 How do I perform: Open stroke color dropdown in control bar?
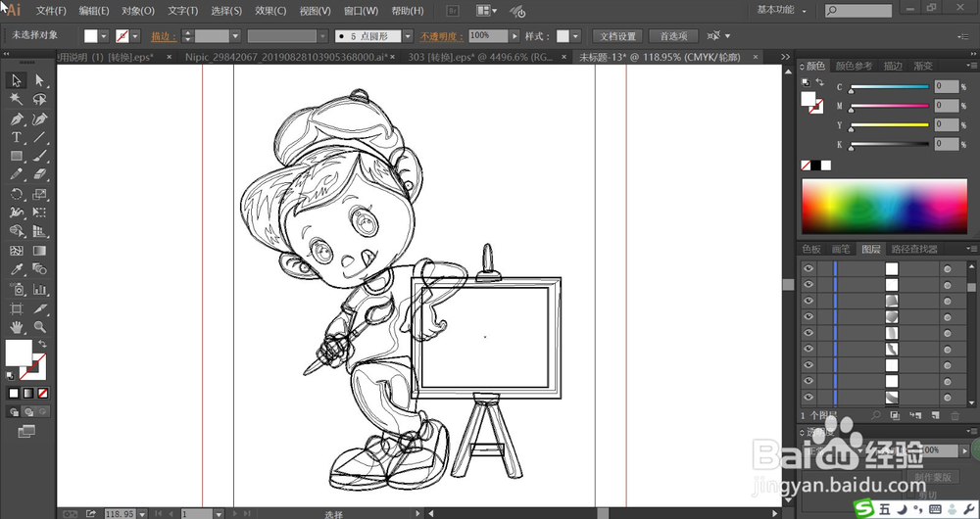click(135, 36)
